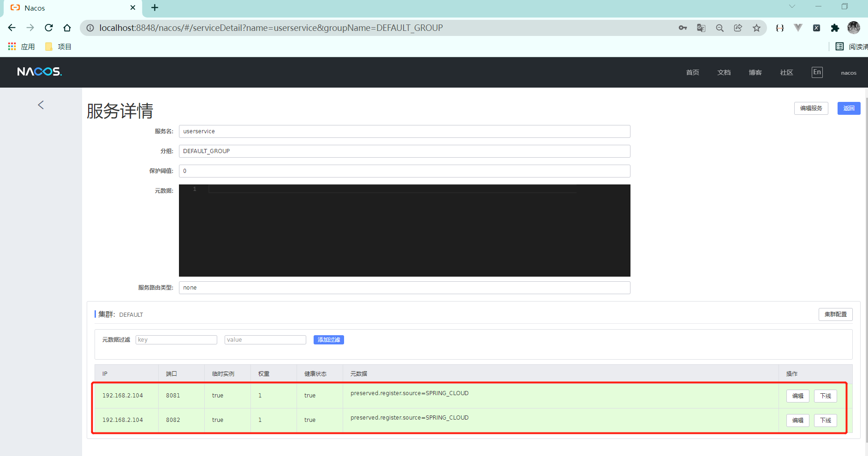Open the apps shortcut in bookmarks bar

coord(21,47)
